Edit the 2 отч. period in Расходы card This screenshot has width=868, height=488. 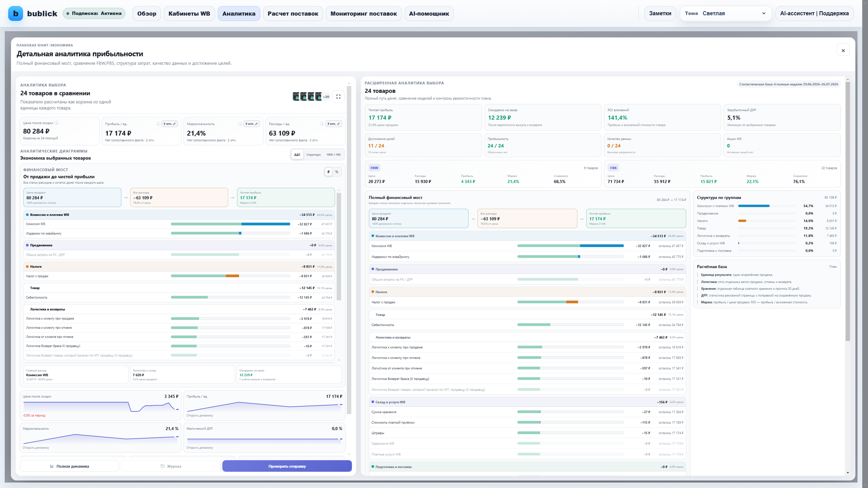point(334,124)
